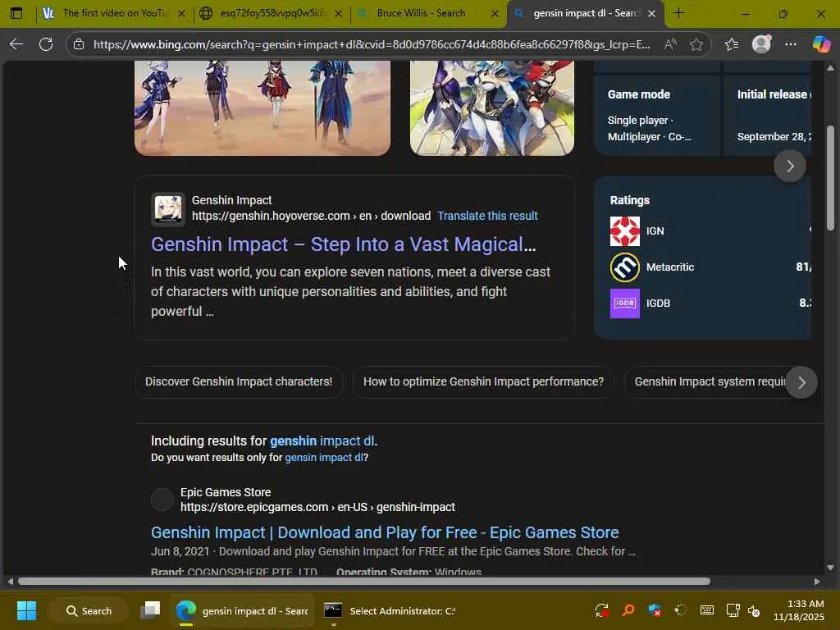
Task: Click the Game mode info card
Action: pyautogui.click(x=657, y=115)
